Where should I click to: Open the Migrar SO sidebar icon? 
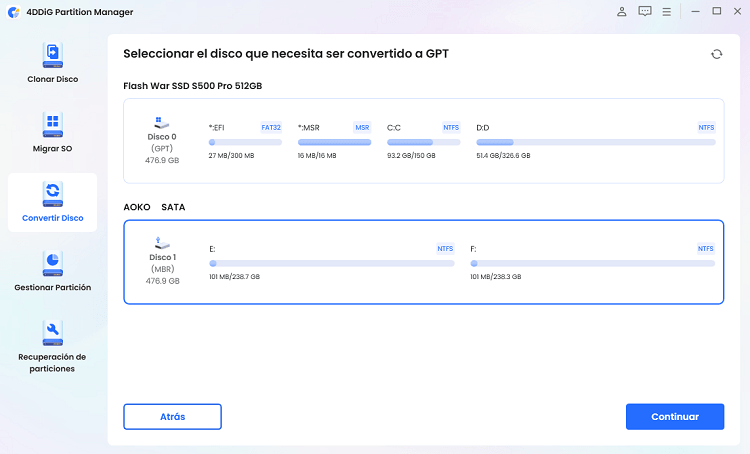(53, 124)
